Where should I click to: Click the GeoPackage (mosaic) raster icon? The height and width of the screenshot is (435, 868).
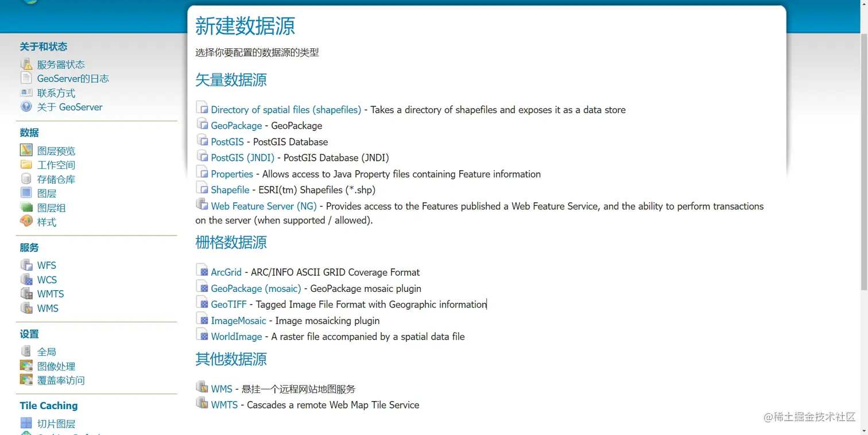click(202, 286)
